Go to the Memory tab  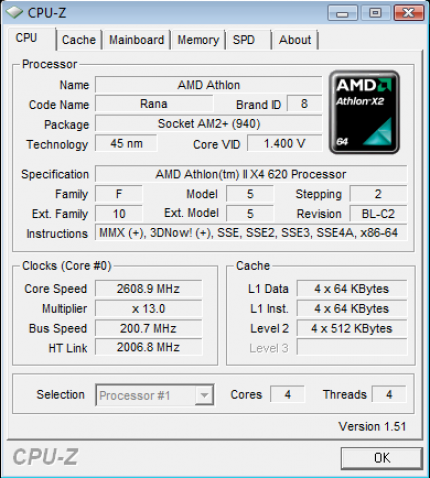[x=198, y=40]
